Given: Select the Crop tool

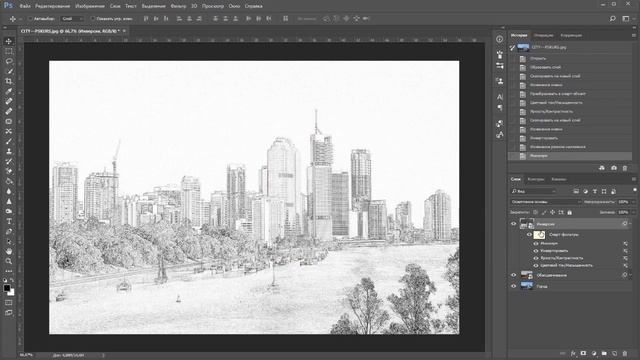Looking at the screenshot, I should pos(9,81).
